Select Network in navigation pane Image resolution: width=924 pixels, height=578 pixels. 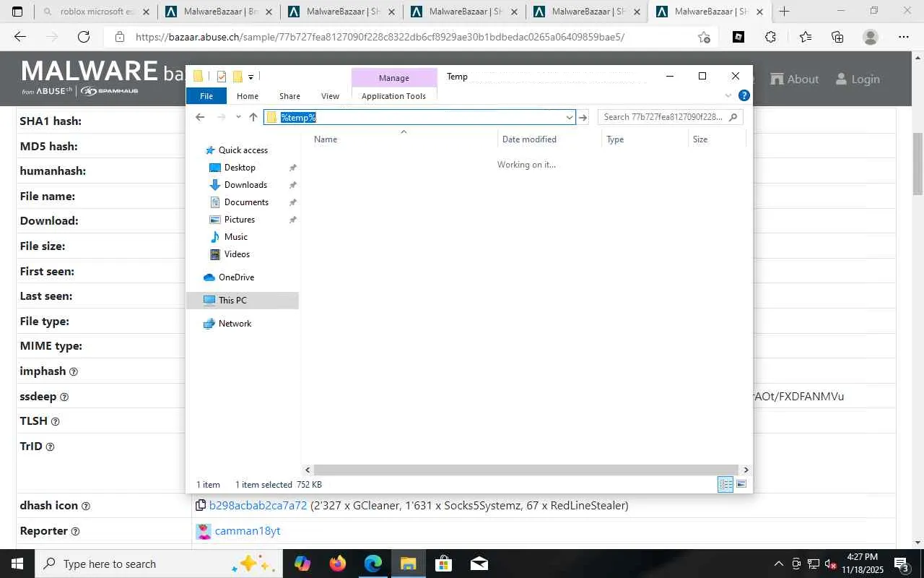click(235, 324)
